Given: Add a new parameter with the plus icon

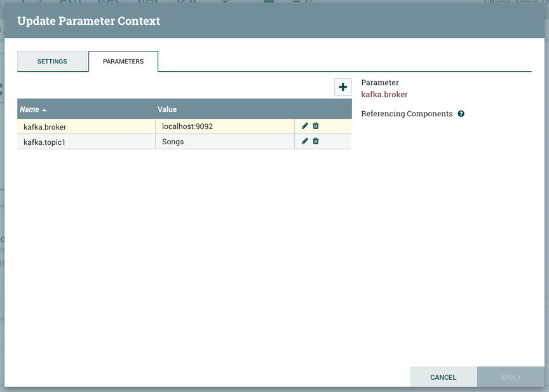Looking at the screenshot, I should coord(342,87).
